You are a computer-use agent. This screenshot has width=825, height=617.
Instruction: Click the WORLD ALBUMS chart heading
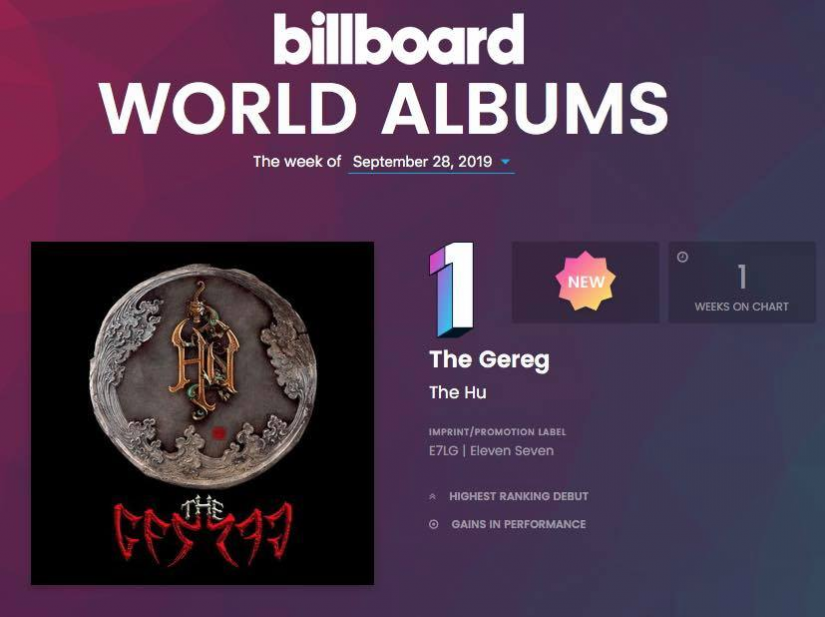[x=385, y=109]
